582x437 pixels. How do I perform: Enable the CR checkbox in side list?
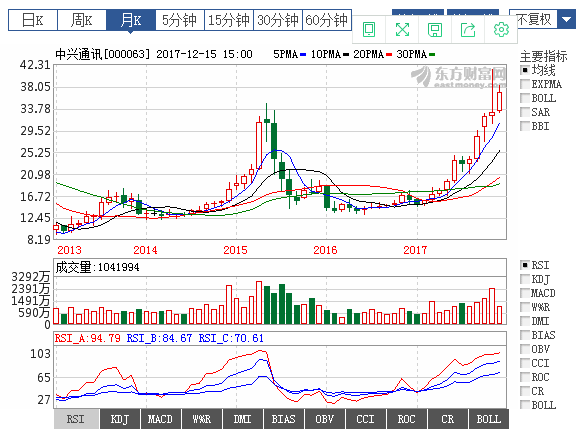pyautogui.click(x=525, y=391)
